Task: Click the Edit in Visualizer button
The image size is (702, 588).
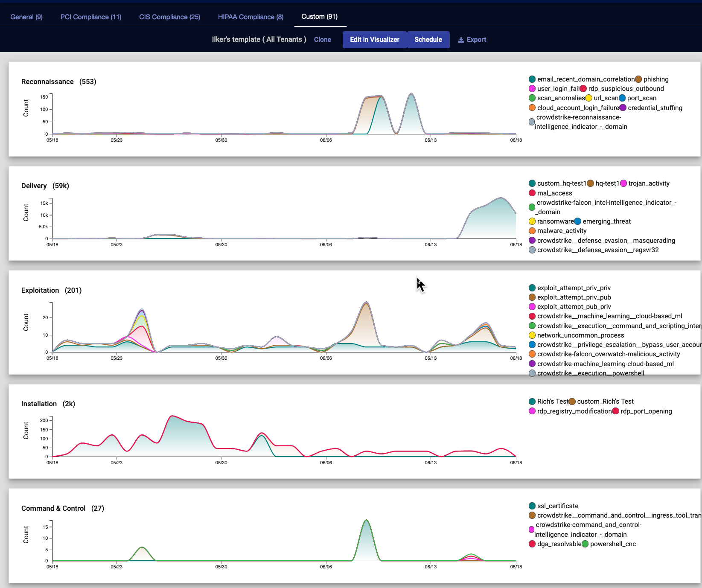Action: click(x=374, y=40)
